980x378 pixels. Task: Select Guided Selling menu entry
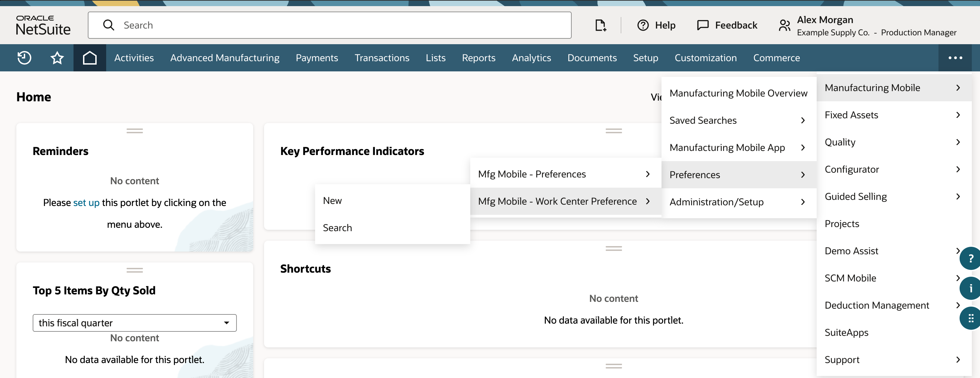point(894,196)
